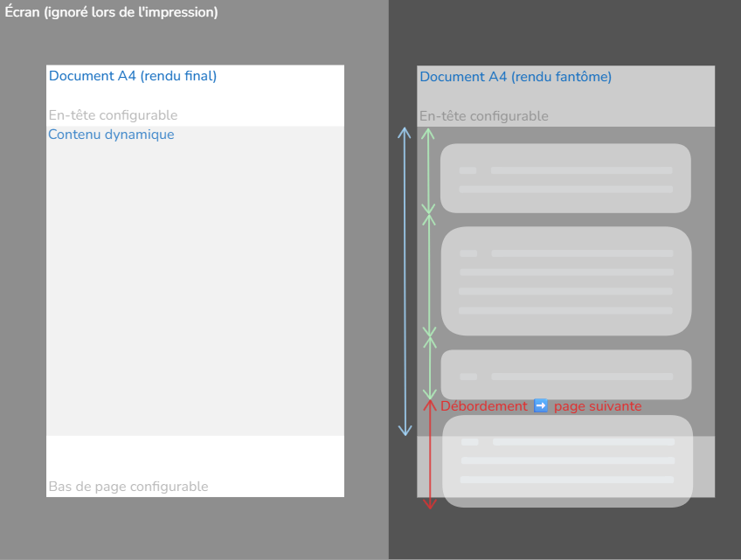Click the blue double-headed page-height arrow

pos(405,280)
